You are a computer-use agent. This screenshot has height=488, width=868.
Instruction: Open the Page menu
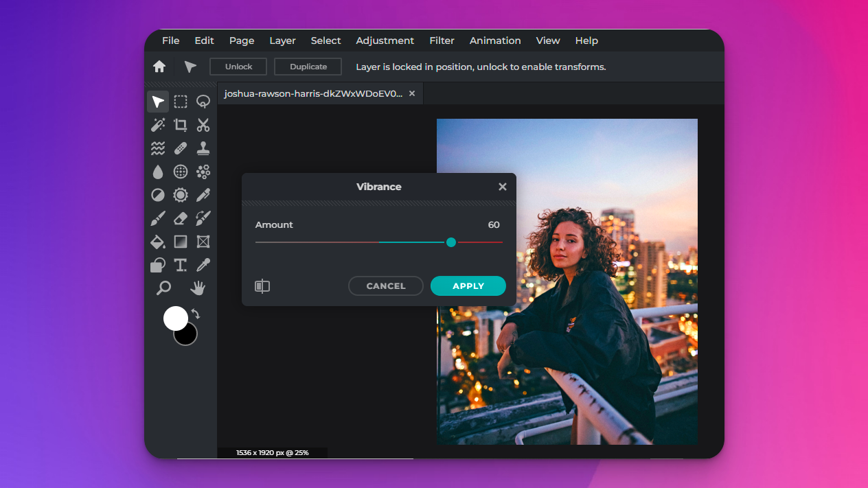(x=242, y=40)
